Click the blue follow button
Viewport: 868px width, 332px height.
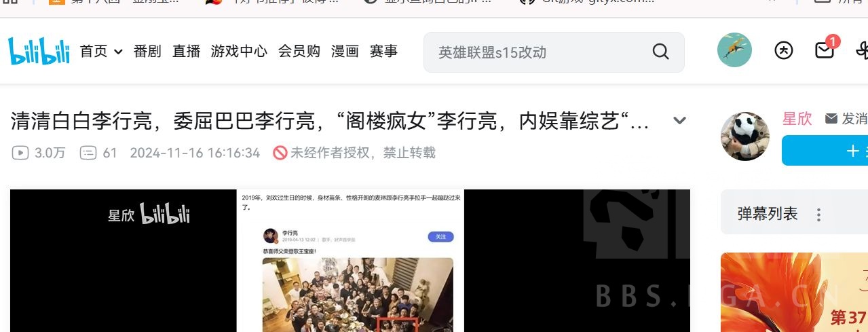coord(825,151)
